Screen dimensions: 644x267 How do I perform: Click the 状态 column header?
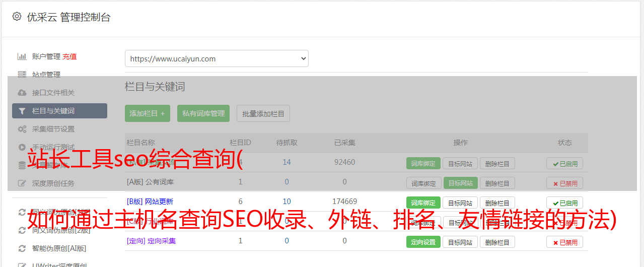565,143
